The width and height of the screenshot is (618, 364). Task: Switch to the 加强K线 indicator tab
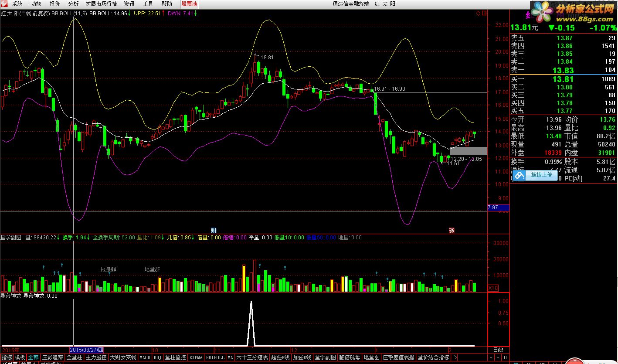click(x=302, y=357)
